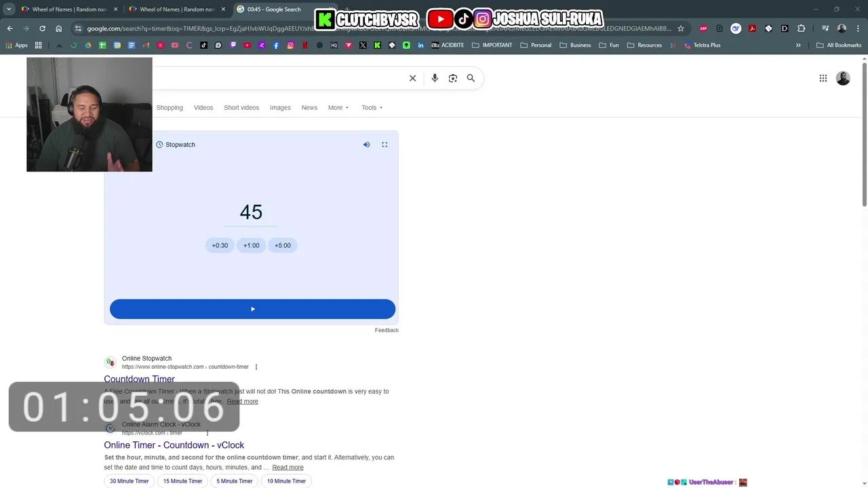Open the timer in fullscreen mode
Screen dimensions: 868x488
[384, 144]
